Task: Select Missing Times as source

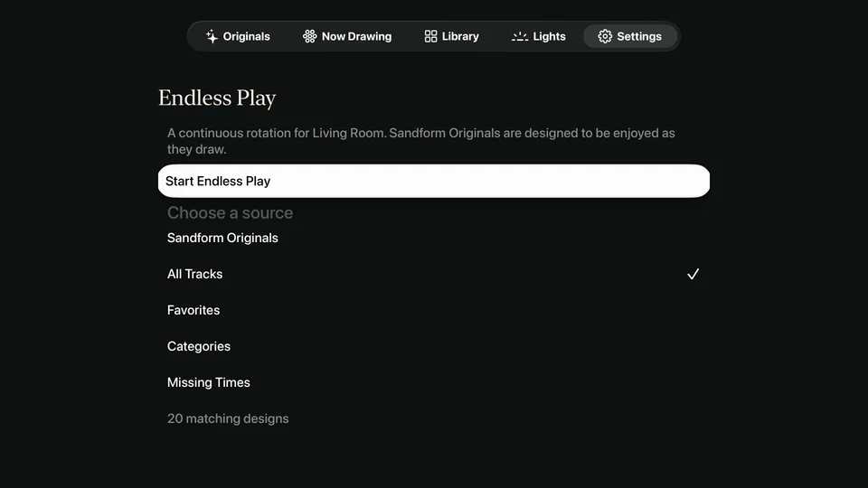Action: [434, 382]
